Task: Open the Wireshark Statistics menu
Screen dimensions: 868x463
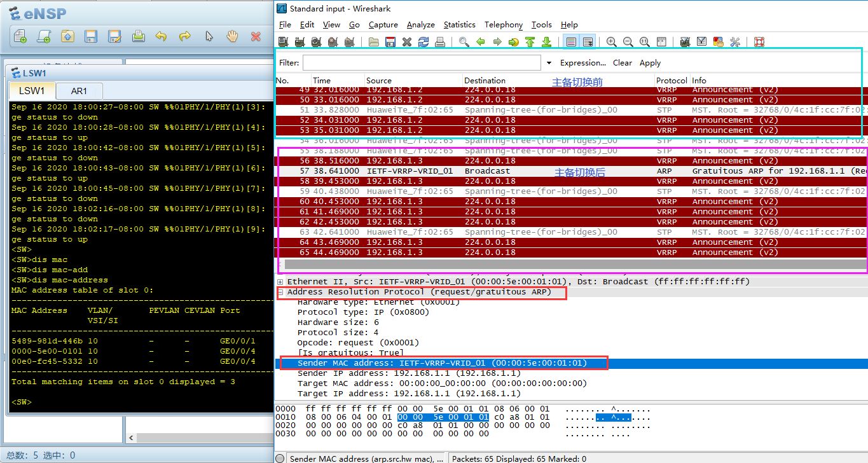Action: [460, 25]
